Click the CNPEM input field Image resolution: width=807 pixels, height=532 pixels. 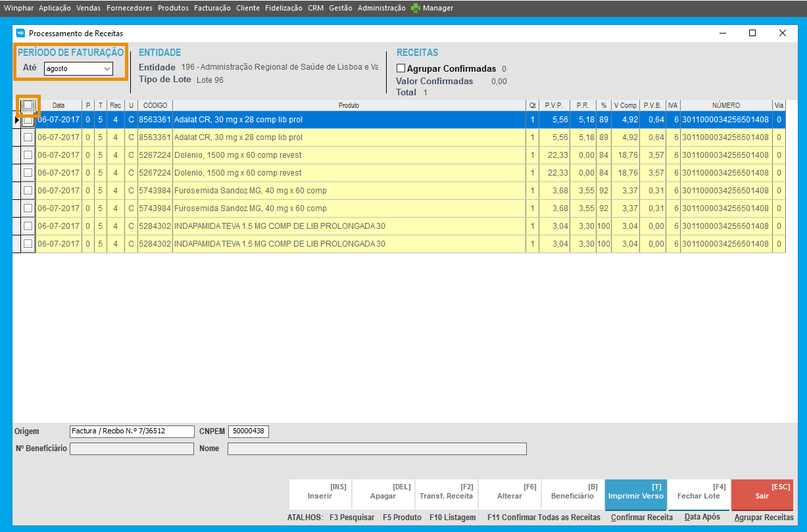click(x=248, y=431)
